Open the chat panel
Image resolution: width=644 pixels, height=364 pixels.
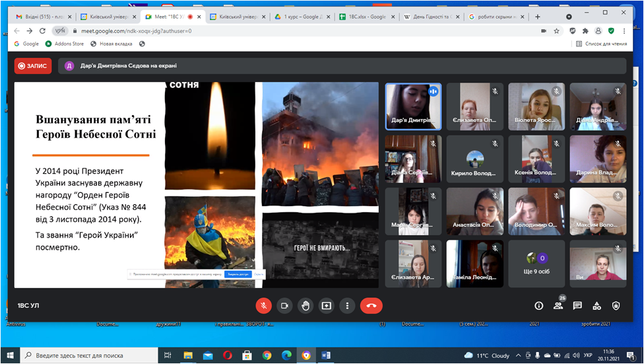[577, 306]
